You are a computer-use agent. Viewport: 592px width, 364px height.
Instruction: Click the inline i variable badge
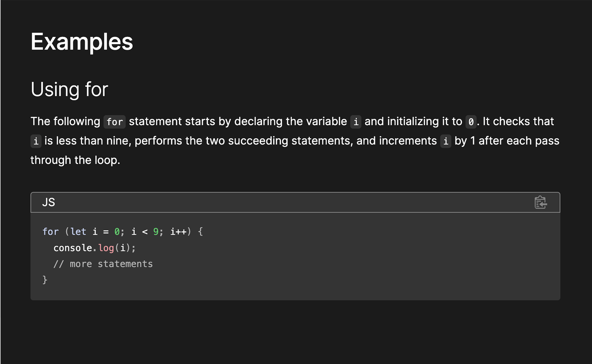356,121
